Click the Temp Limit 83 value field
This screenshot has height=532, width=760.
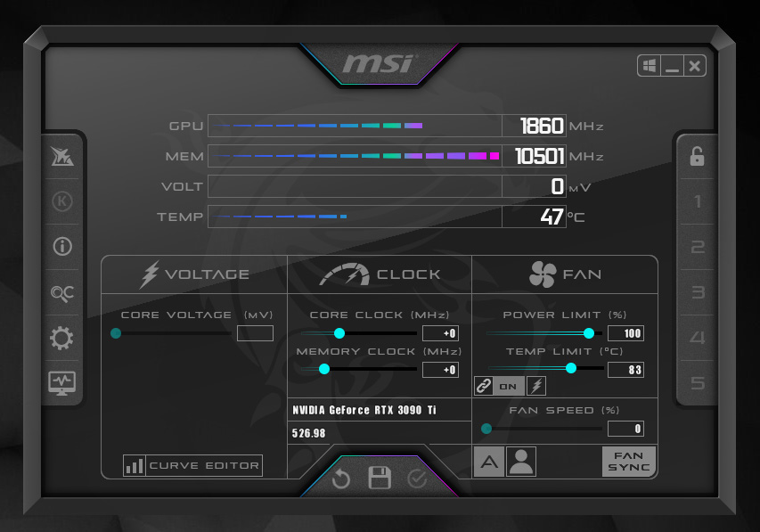click(625, 370)
